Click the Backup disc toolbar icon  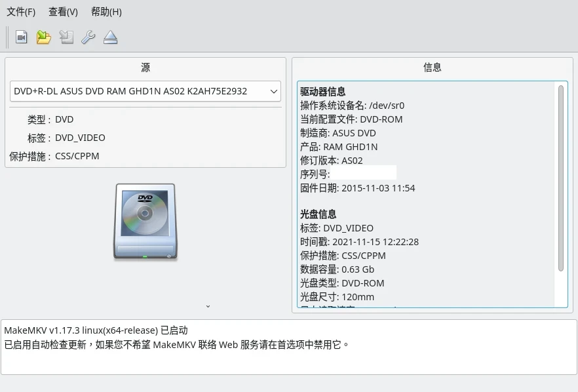pyautogui.click(x=66, y=37)
